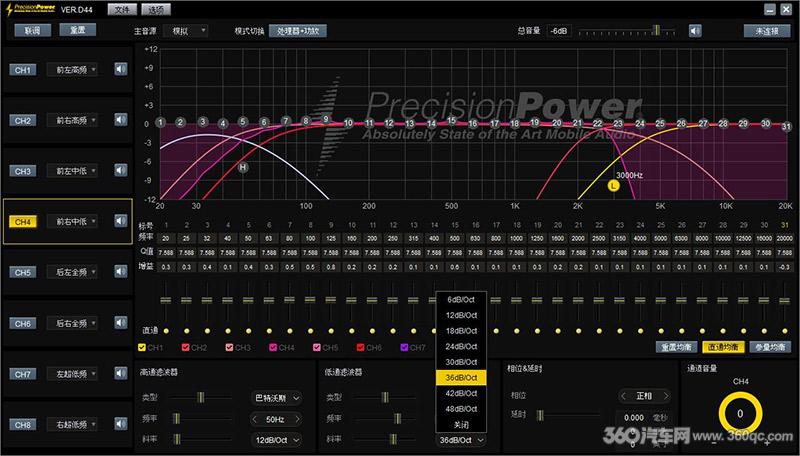Image resolution: width=800 pixels, height=456 pixels.
Task: Click the right arrow beside 50Hz frequency
Action: coord(297,419)
